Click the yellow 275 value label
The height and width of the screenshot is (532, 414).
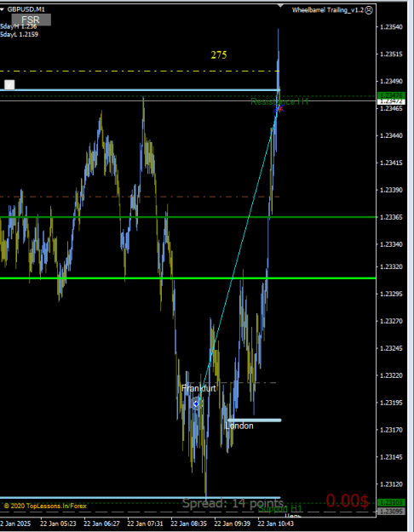pyautogui.click(x=219, y=55)
